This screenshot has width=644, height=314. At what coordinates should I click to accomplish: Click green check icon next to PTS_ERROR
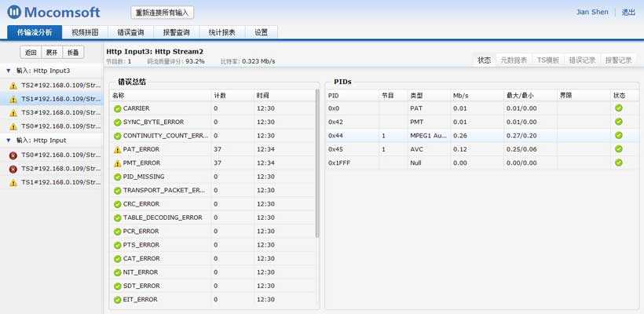[118, 245]
